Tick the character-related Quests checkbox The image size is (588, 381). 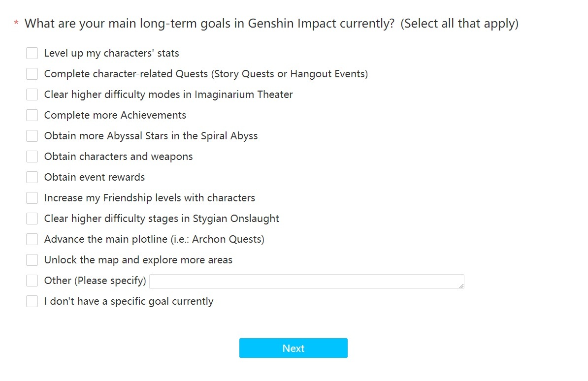[x=32, y=74]
